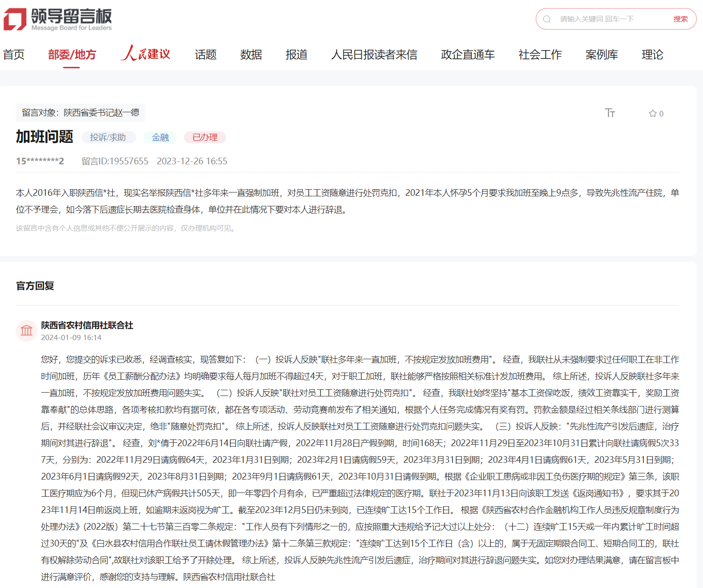This screenshot has width=703, height=588.
Task: Click the font size adjustment icon
Action: 610,113
